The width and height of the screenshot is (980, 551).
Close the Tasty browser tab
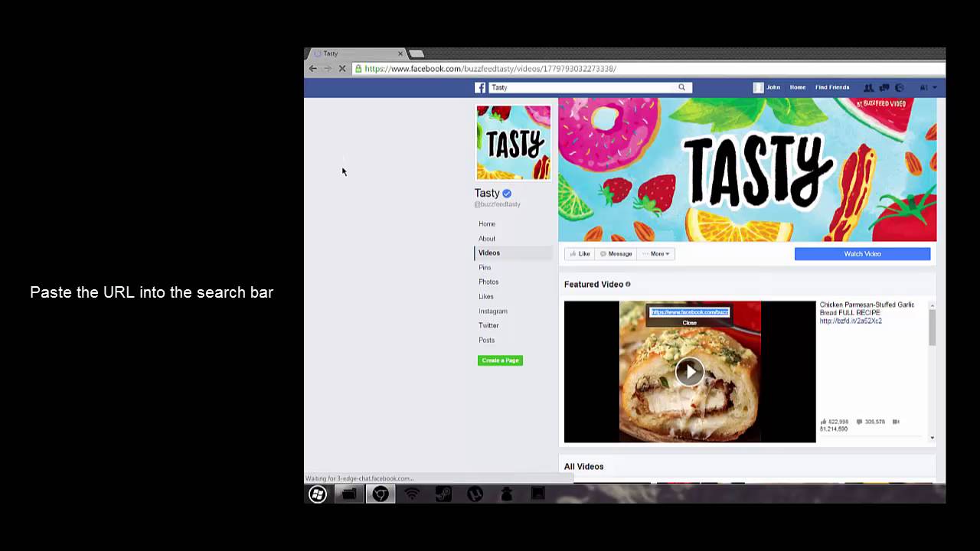(x=400, y=54)
